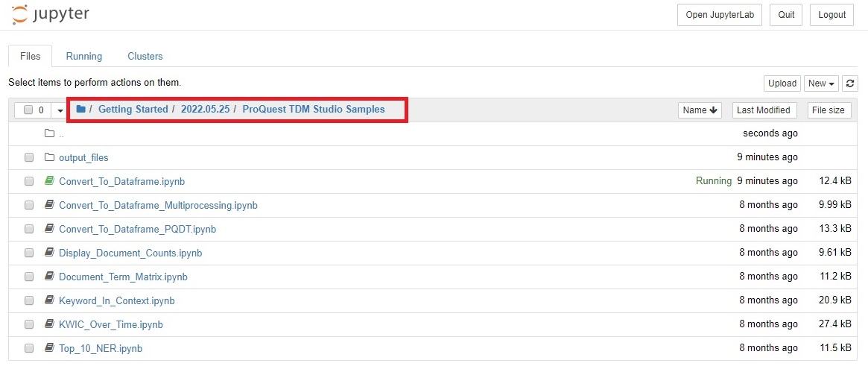Open Document_Term_Matrix.ipynb notebook
Image resolution: width=868 pixels, height=369 pixels.
tap(123, 277)
